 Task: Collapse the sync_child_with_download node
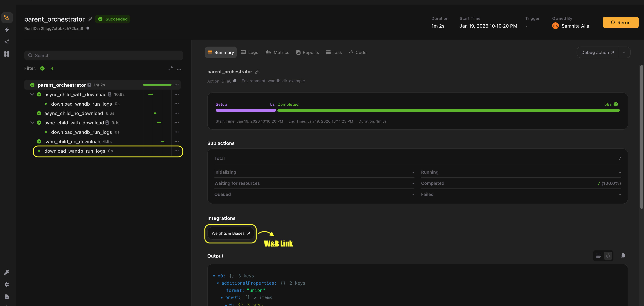coord(32,123)
